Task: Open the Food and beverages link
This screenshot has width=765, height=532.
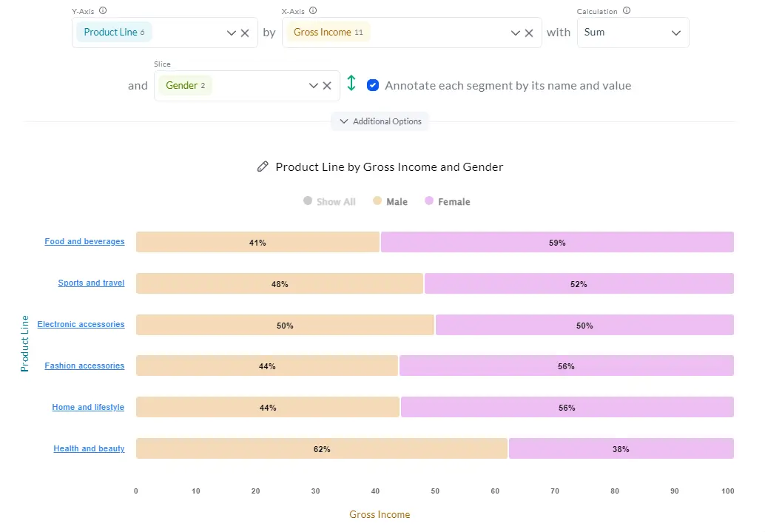Action: coord(84,241)
